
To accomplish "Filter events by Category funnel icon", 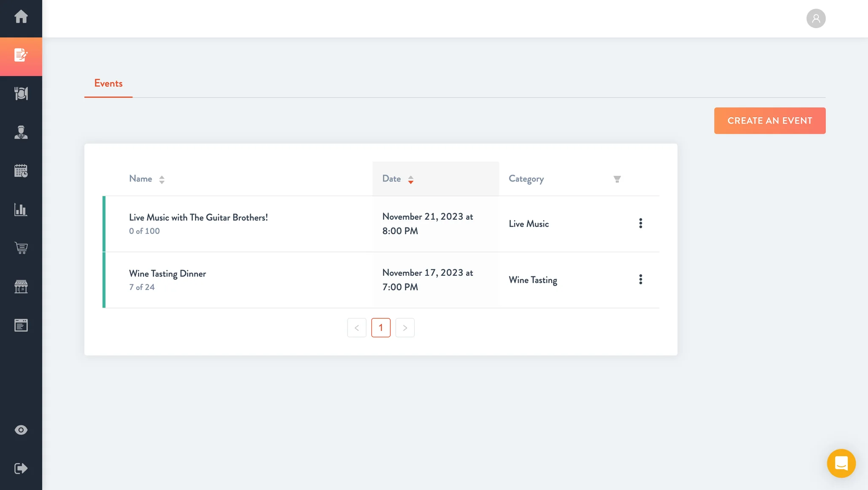I will pyautogui.click(x=617, y=179).
